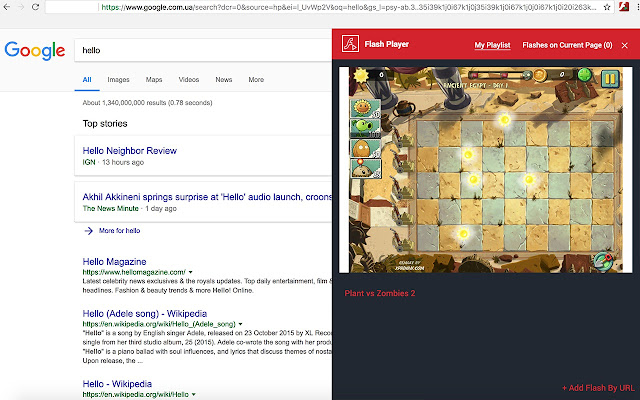Open the Hello Magazine result
The image size is (640, 400).
pyautogui.click(x=114, y=262)
